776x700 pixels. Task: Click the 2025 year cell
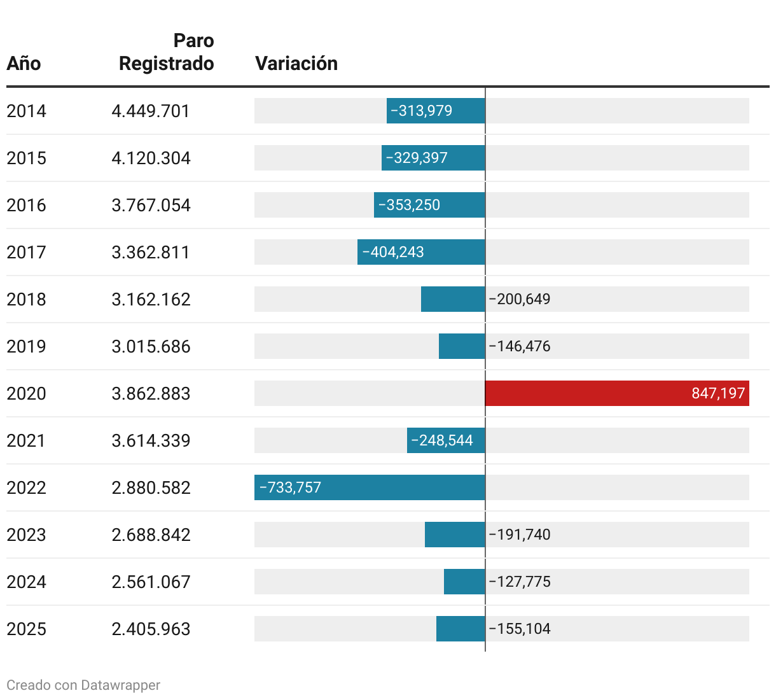click(x=26, y=629)
